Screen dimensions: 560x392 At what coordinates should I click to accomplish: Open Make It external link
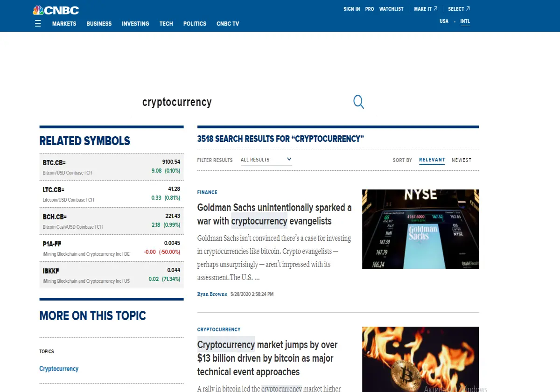click(426, 9)
